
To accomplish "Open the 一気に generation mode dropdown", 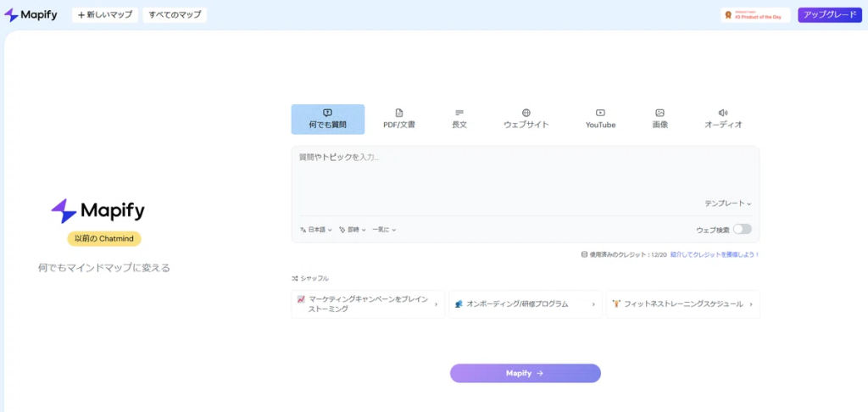I will (384, 230).
